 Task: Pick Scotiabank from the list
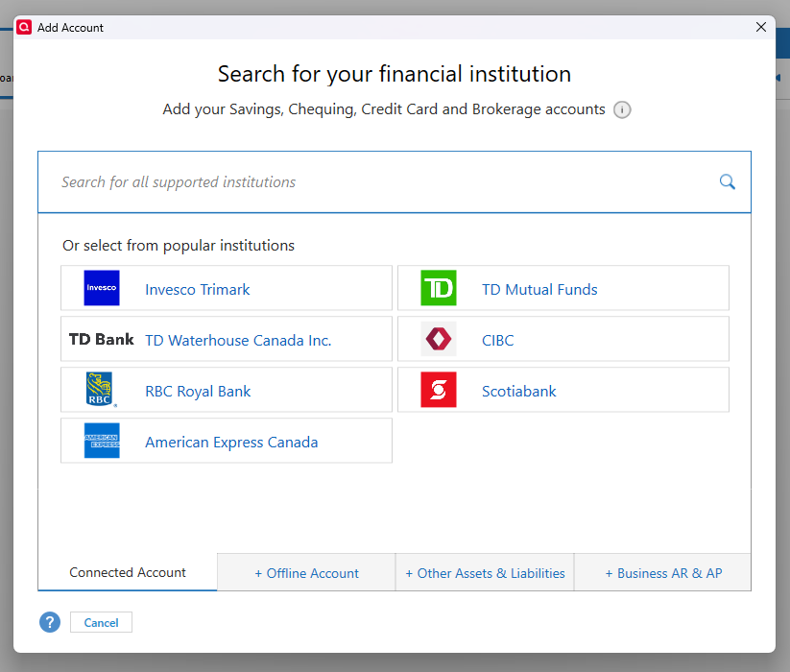pyautogui.click(x=563, y=390)
